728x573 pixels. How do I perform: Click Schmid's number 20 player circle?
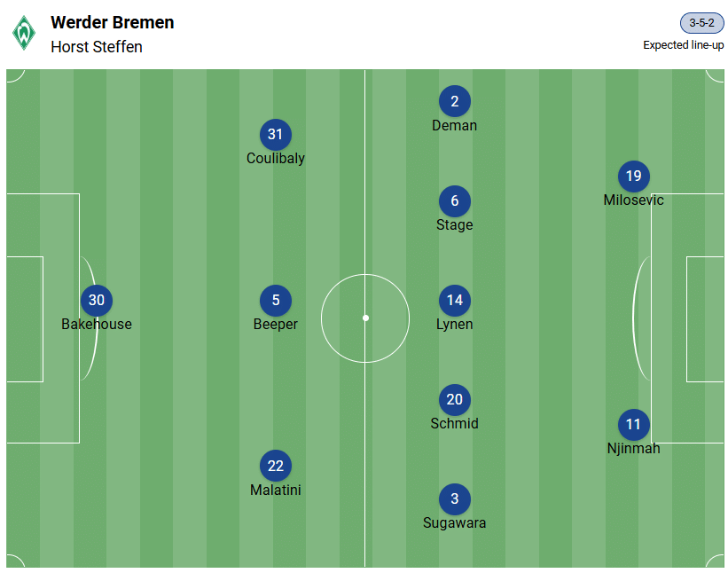pos(455,400)
